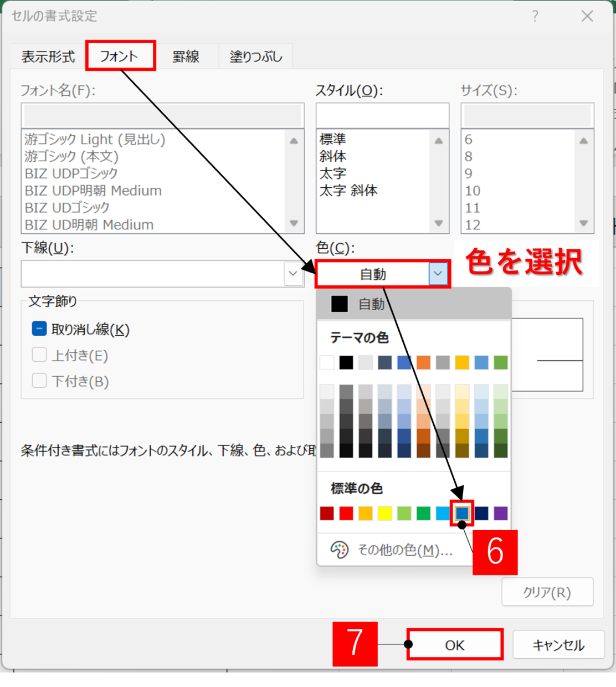
Task: Switch to the 表示形式 tab
Action: 48,57
